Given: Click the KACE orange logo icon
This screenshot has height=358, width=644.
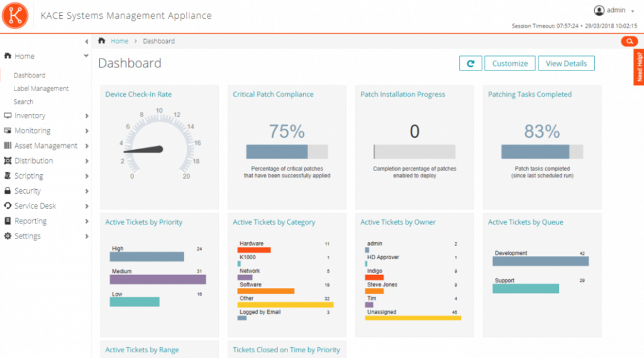Looking at the screenshot, I should point(15,15).
